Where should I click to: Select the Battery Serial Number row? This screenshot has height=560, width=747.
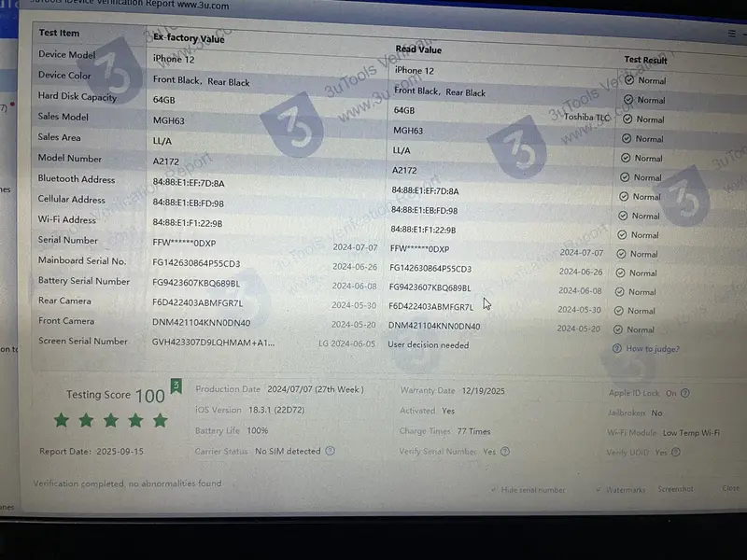click(x=84, y=281)
